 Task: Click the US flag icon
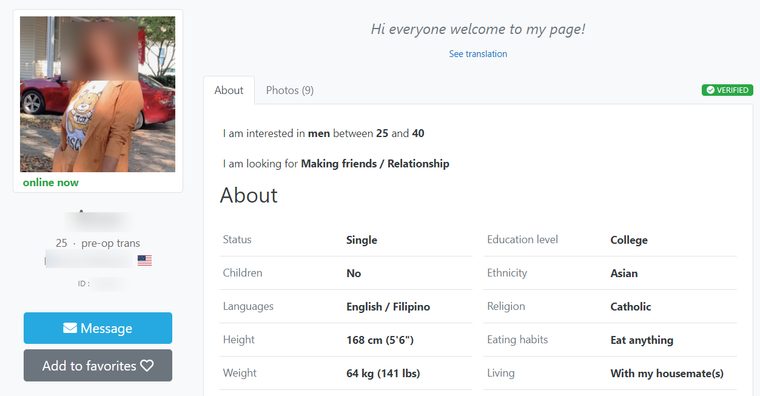pyautogui.click(x=144, y=260)
